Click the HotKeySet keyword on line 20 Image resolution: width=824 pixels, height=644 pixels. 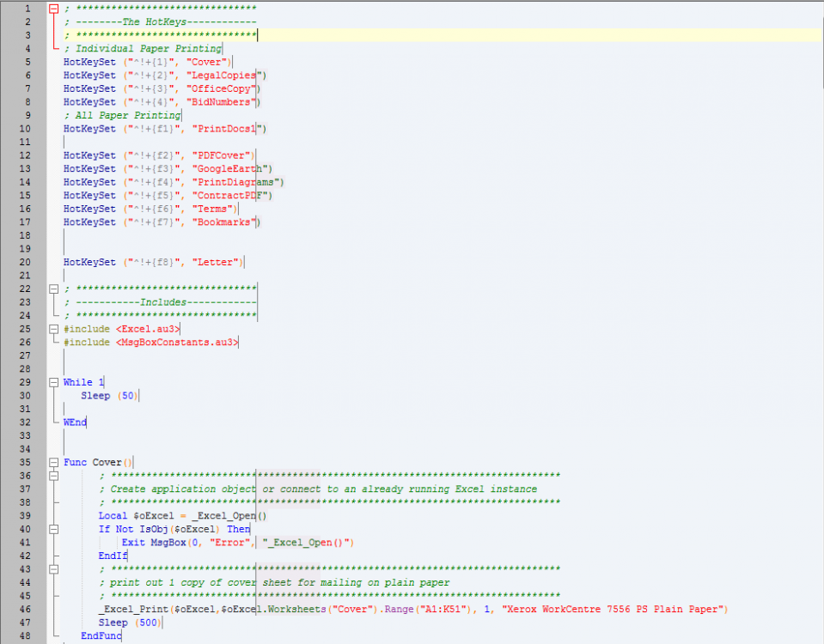pos(89,262)
